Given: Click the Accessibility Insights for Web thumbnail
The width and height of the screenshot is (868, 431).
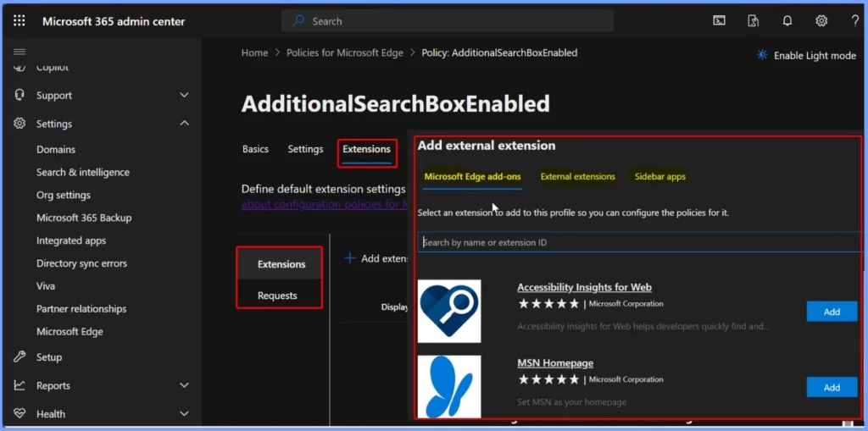Looking at the screenshot, I should [x=449, y=311].
